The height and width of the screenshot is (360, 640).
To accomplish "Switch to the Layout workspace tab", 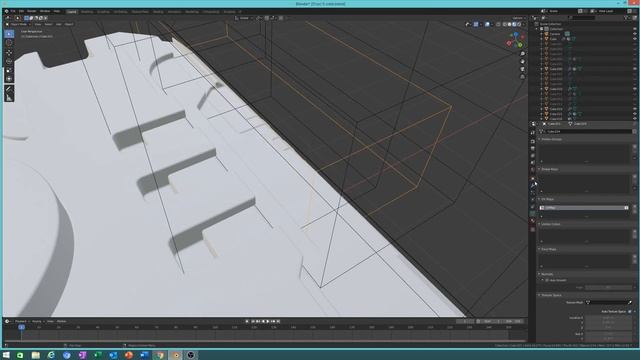I will [72, 12].
